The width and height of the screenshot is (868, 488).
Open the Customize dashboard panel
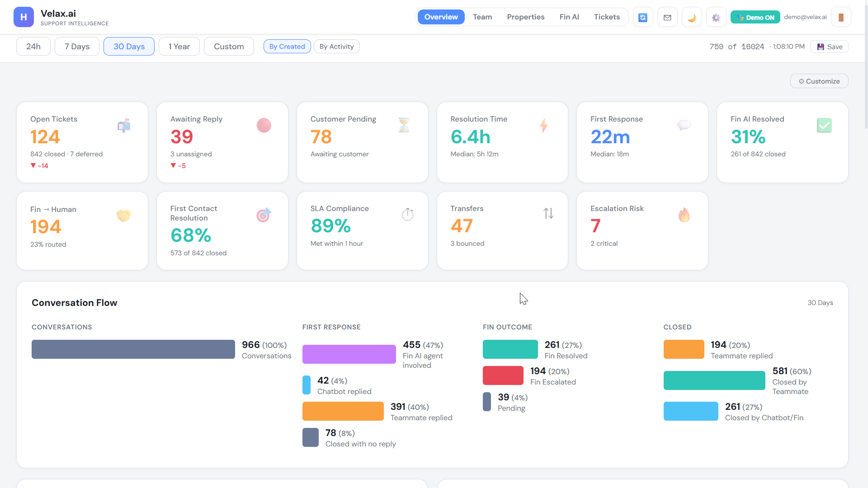coord(819,81)
